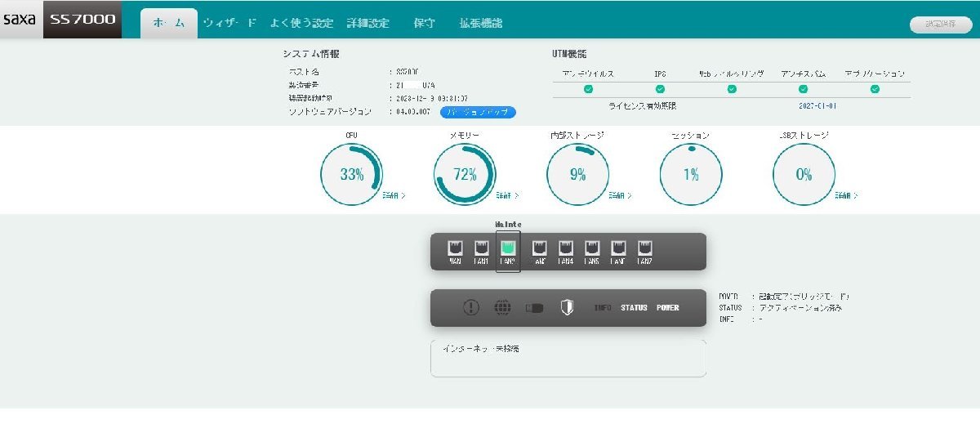
Task: Click the STATUS LED label
Action: point(634,308)
